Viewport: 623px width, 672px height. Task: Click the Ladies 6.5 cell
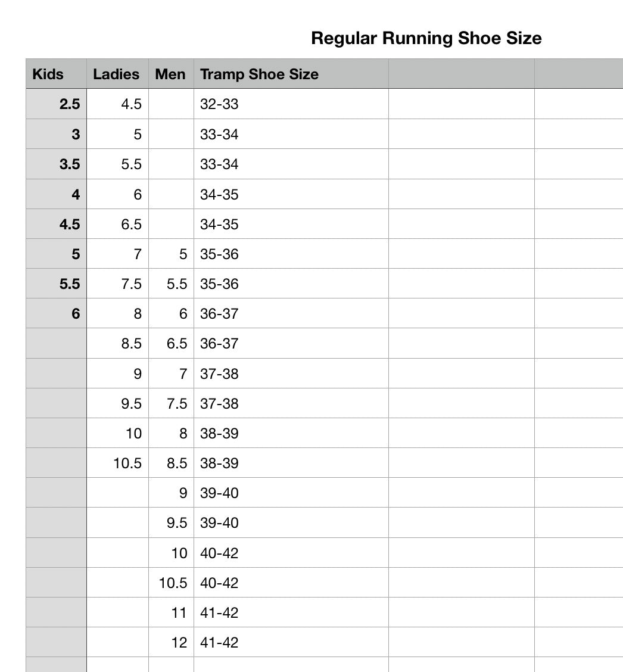pos(117,224)
